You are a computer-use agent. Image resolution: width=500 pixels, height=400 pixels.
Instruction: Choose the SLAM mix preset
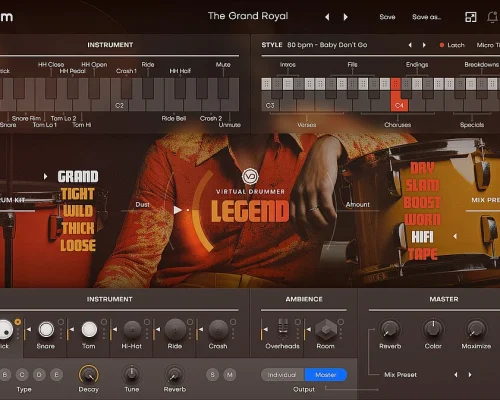coord(422,186)
